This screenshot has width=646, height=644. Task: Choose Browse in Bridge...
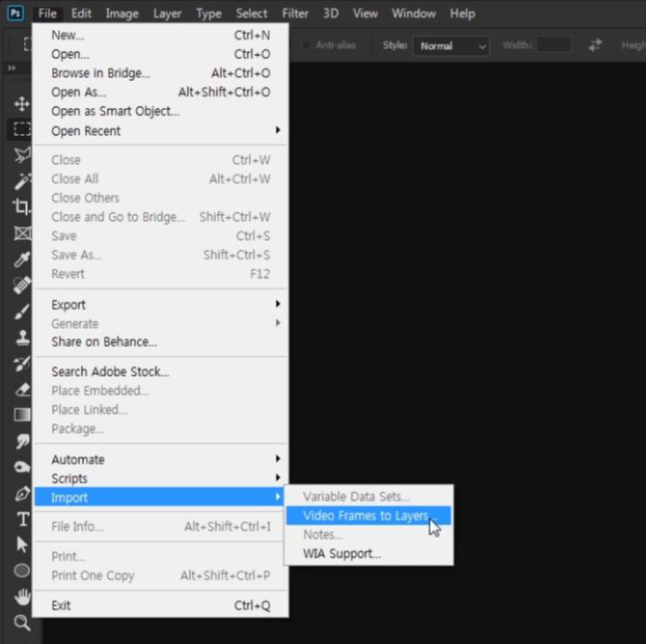coord(161,73)
